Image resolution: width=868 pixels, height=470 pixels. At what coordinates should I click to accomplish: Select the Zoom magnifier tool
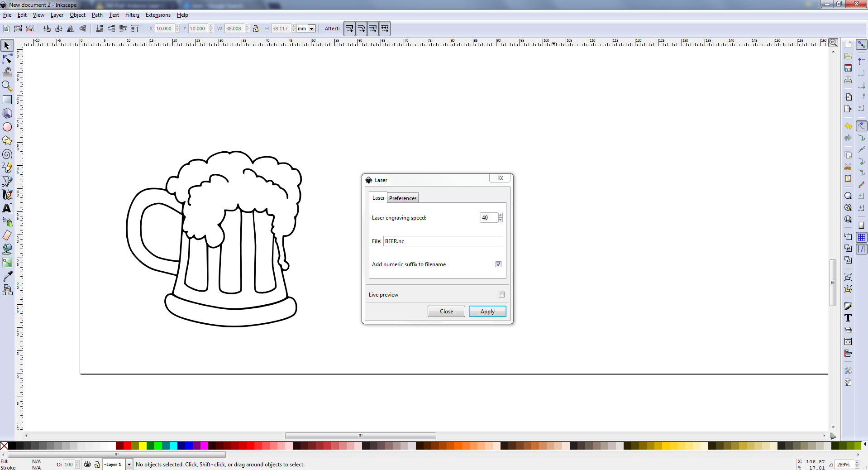(x=7, y=86)
